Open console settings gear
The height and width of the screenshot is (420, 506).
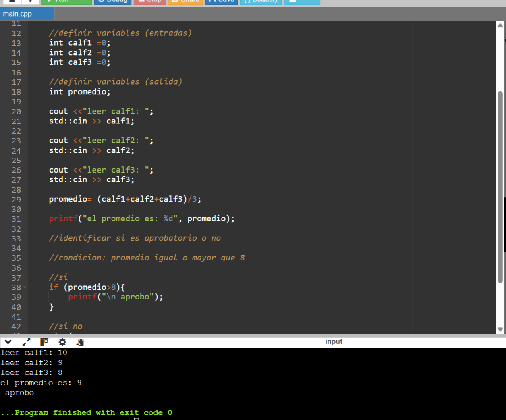pyautogui.click(x=62, y=342)
